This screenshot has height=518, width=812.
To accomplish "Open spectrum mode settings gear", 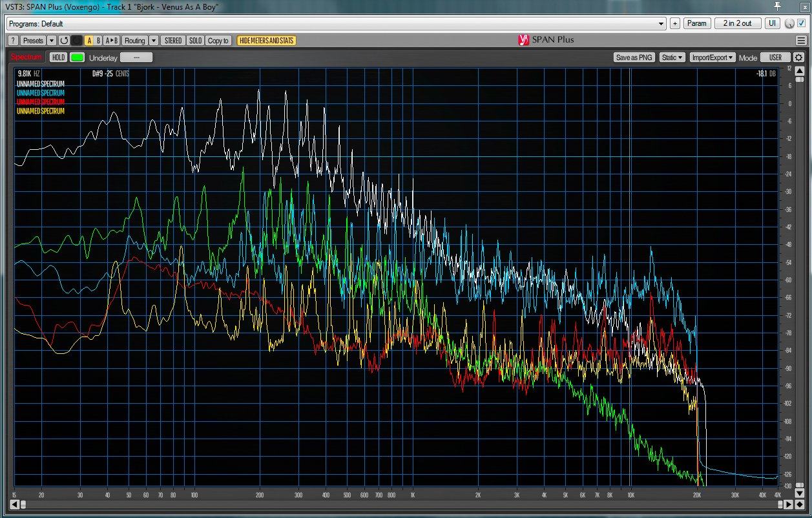I will tap(798, 57).
